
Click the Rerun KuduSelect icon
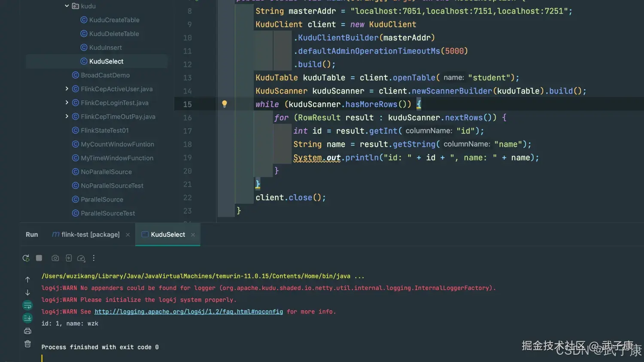[26, 258]
